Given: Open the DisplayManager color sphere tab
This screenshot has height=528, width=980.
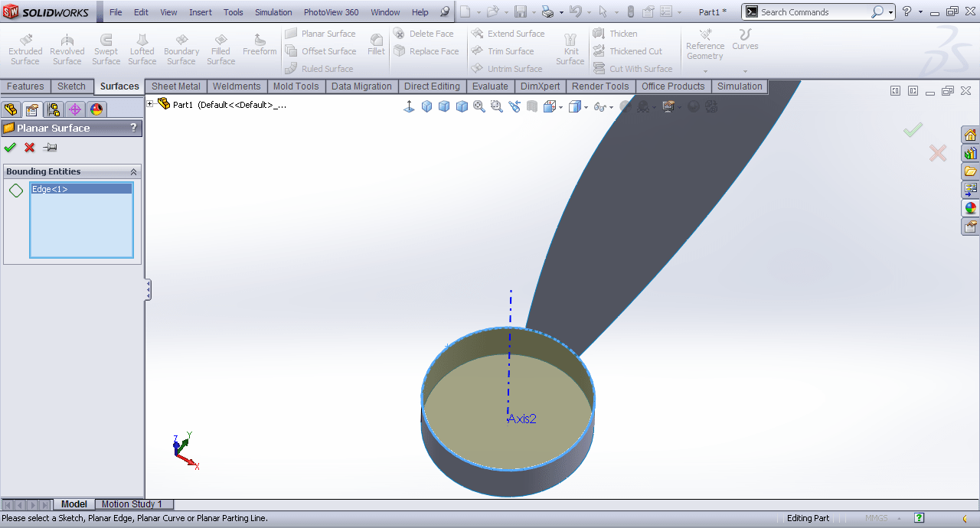Looking at the screenshot, I should pos(96,109).
